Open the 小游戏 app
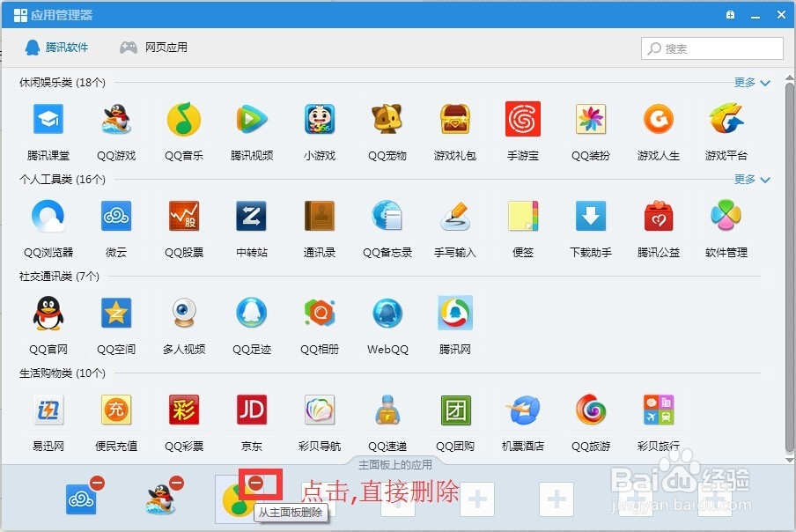796x532 pixels. [320, 119]
